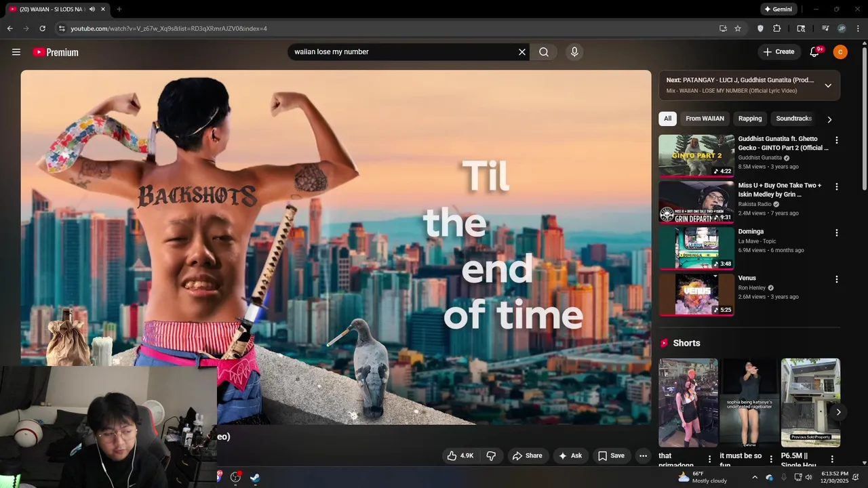Image resolution: width=868 pixels, height=488 pixels.
Task: Open the Chrome three-dot menu
Action: 858,28
